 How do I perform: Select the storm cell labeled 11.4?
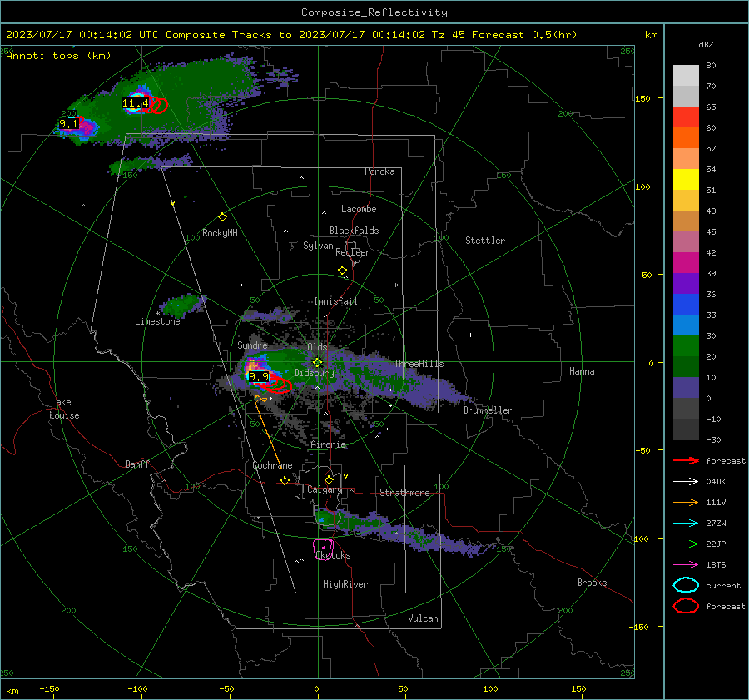click(136, 102)
